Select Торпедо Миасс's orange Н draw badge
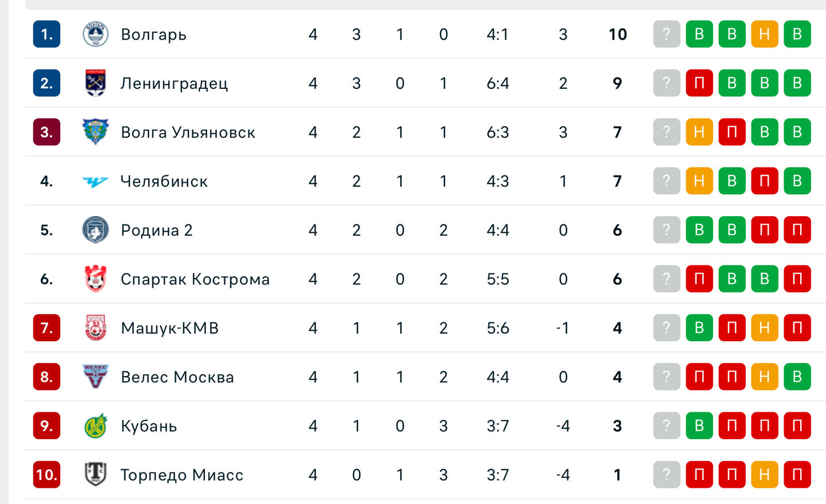Viewport: 826px width, 504px height. [x=764, y=475]
